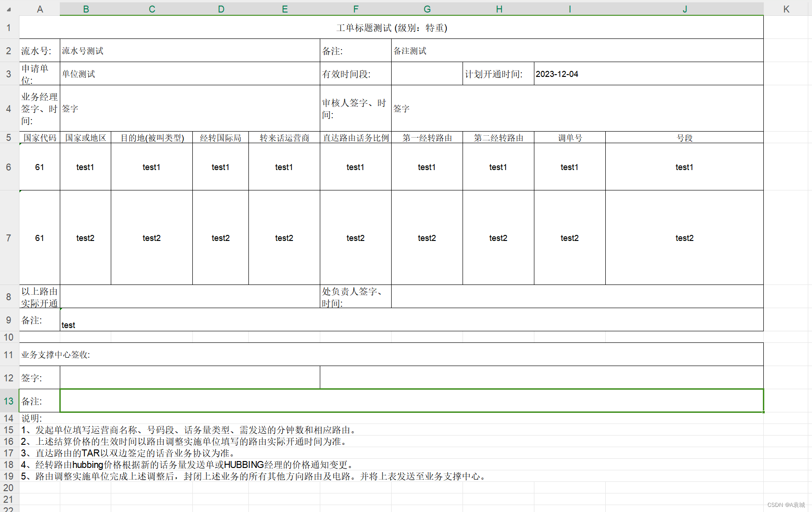Click the 流水号: label cell
Viewport: 812px width, 512px height.
pos(40,51)
